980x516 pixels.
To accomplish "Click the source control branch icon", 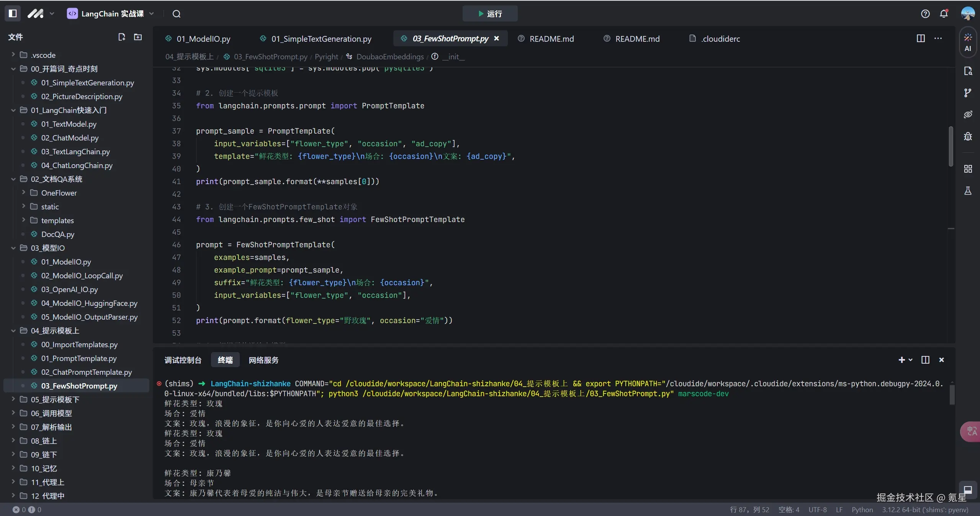I will 968,93.
